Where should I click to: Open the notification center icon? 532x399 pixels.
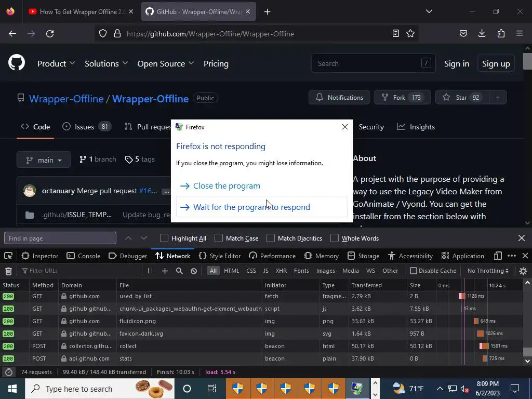515,389
